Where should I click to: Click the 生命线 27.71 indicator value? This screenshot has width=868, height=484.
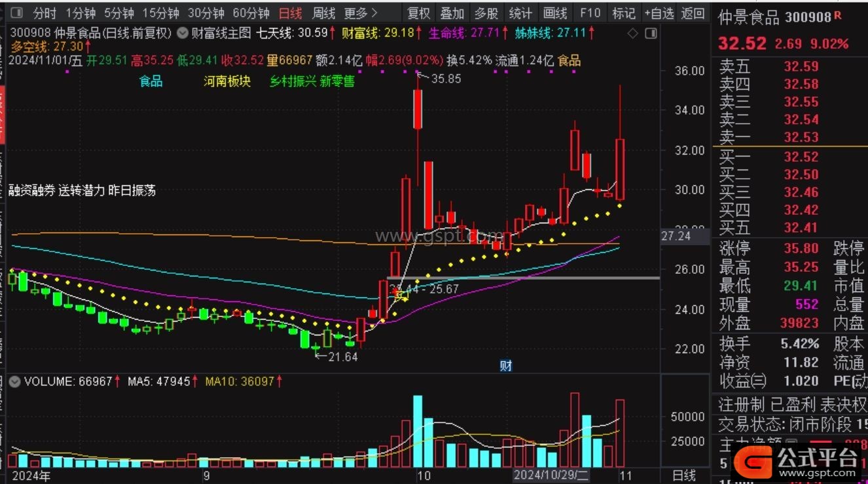pos(469,33)
